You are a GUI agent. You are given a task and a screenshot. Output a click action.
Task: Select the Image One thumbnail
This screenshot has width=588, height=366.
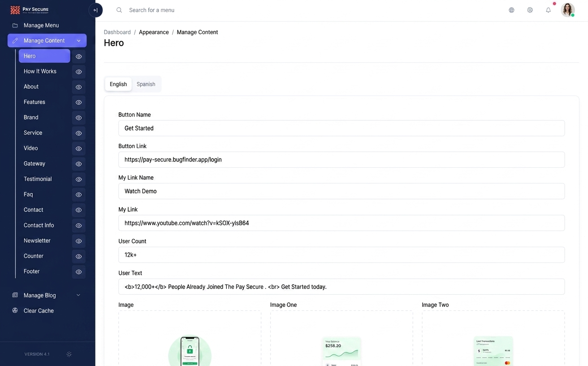(342, 351)
